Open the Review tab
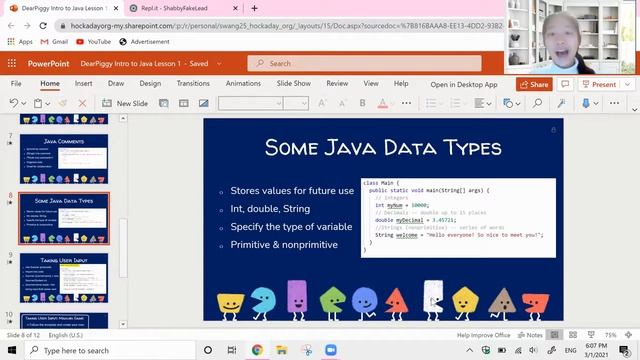 (x=337, y=83)
